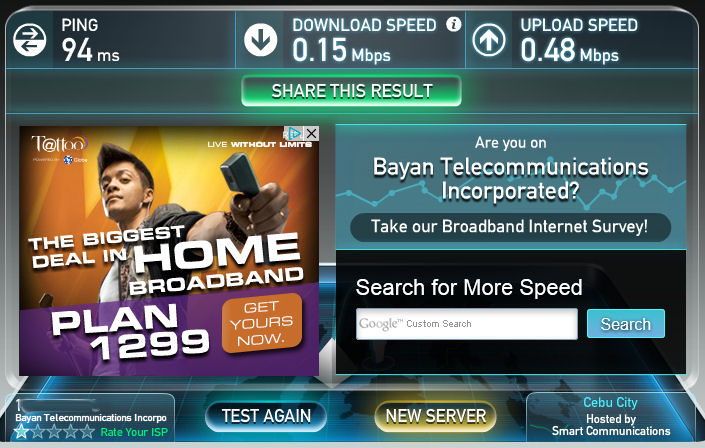Open the Take our Broadband Internet Survey link
Viewport: 705px width, 448px height.
(510, 226)
